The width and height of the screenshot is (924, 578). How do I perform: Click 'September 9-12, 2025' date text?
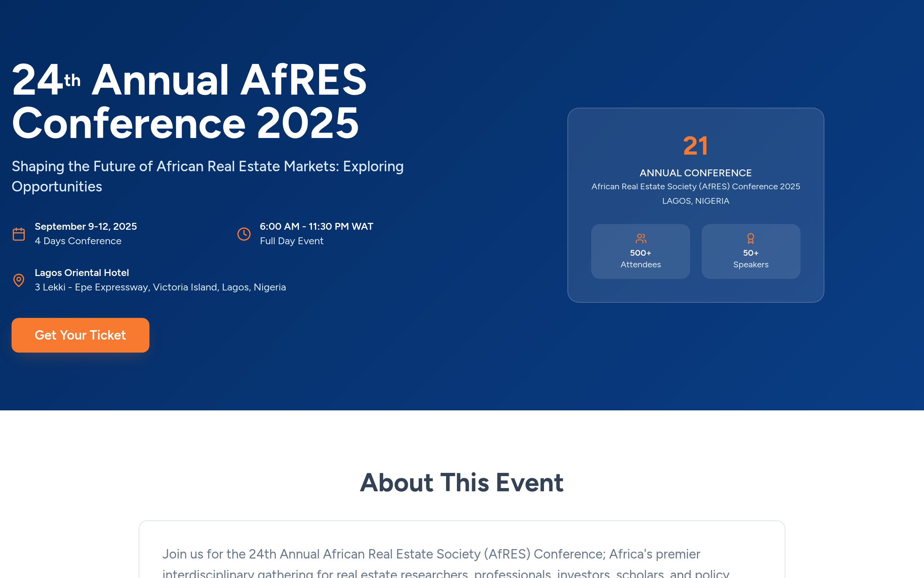(x=86, y=226)
